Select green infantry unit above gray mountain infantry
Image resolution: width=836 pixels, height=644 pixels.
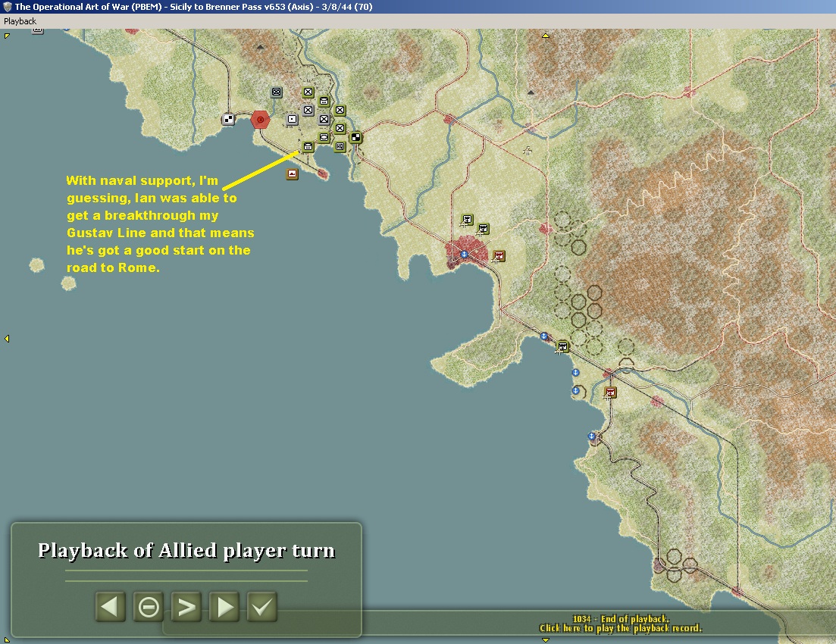click(x=340, y=111)
